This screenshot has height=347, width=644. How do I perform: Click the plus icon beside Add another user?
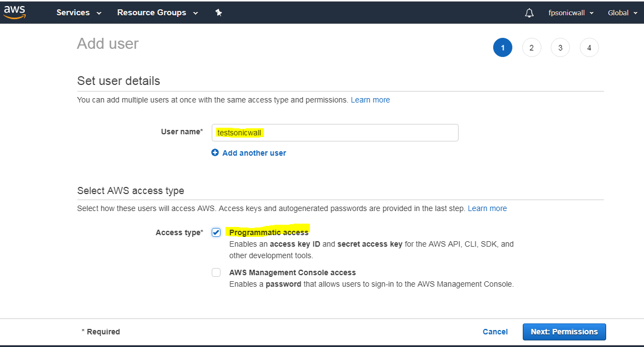click(x=215, y=153)
